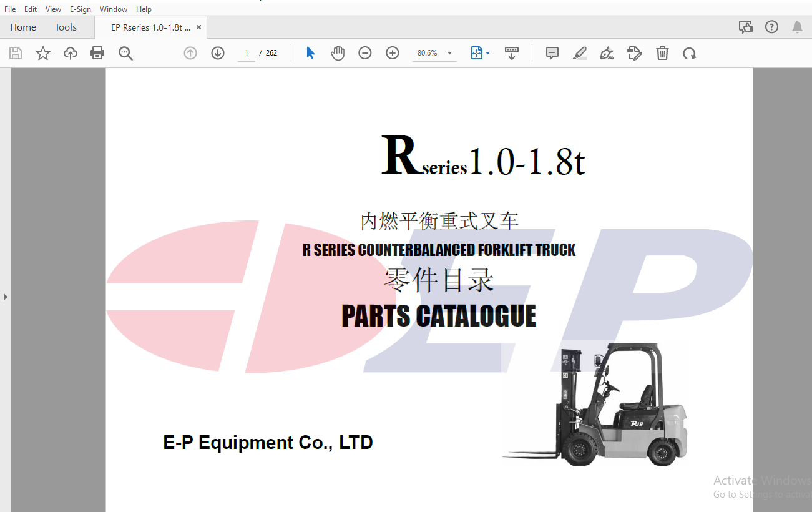Click the 内燃平衡重式叉车 Chinese subtitle
Viewport: 812px width, 512px height.
pos(439,221)
